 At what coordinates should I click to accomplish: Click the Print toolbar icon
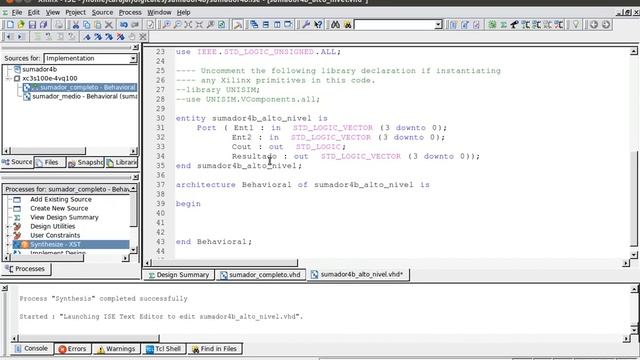pos(59,25)
